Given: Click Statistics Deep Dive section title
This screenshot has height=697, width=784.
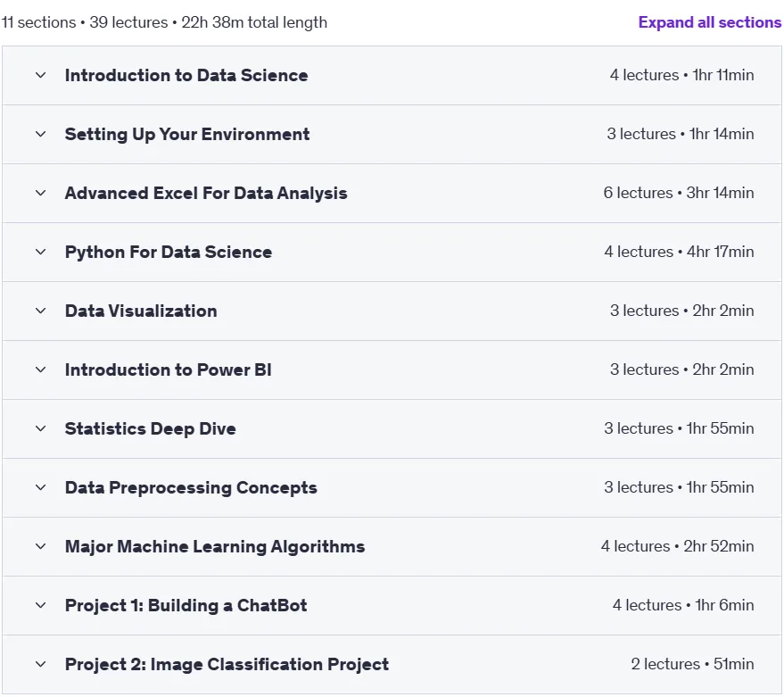Looking at the screenshot, I should [151, 428].
